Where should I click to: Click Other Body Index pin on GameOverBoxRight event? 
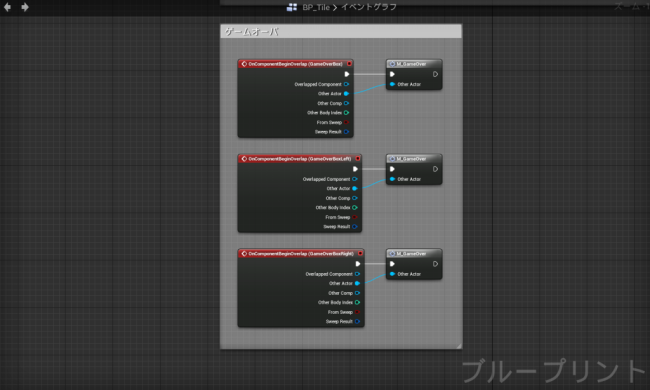(357, 303)
